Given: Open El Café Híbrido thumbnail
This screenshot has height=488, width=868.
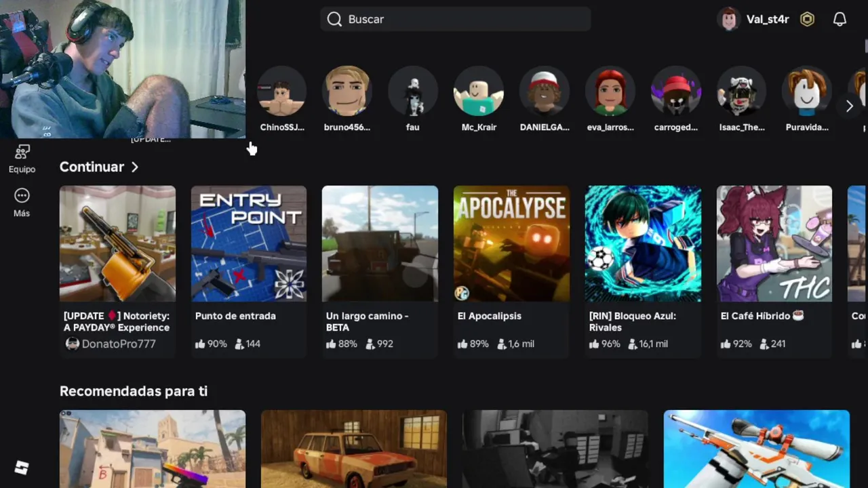Looking at the screenshot, I should coord(774,243).
